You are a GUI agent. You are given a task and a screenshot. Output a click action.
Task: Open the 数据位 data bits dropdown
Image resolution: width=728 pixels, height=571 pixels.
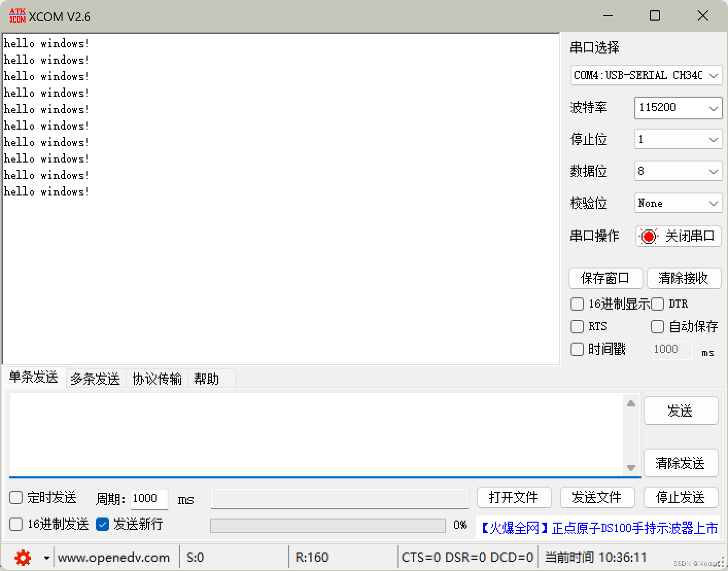[x=678, y=171]
